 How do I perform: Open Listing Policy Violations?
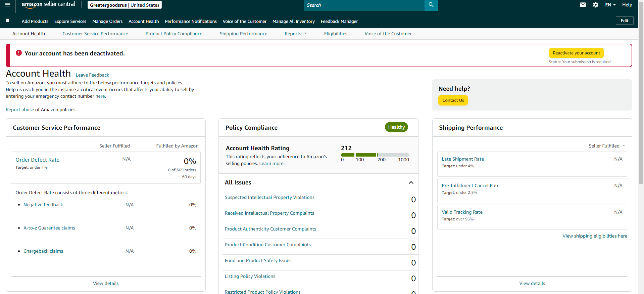(x=250, y=276)
